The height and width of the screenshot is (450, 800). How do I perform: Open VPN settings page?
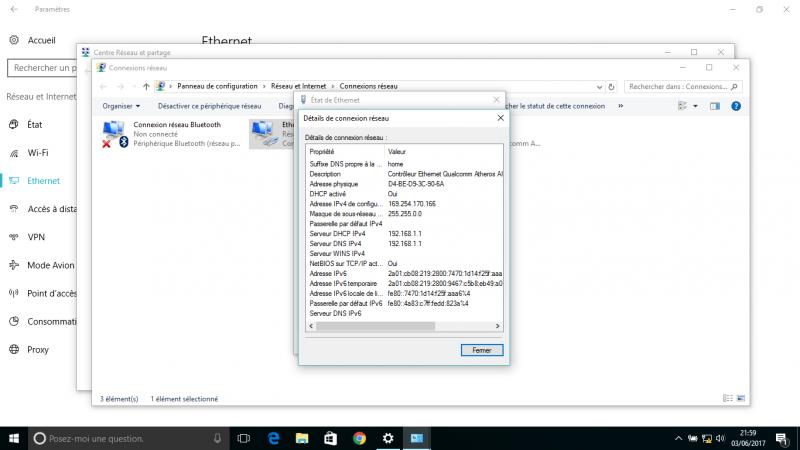[38, 237]
